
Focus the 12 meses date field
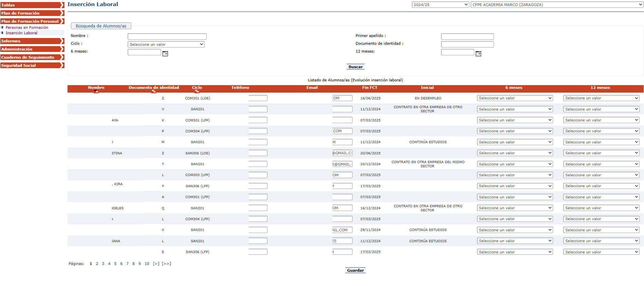pyautogui.click(x=458, y=52)
